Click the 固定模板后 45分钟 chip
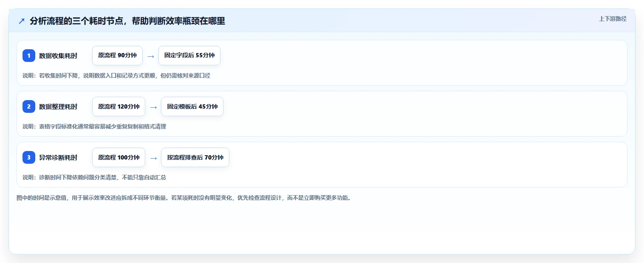 (x=192, y=106)
